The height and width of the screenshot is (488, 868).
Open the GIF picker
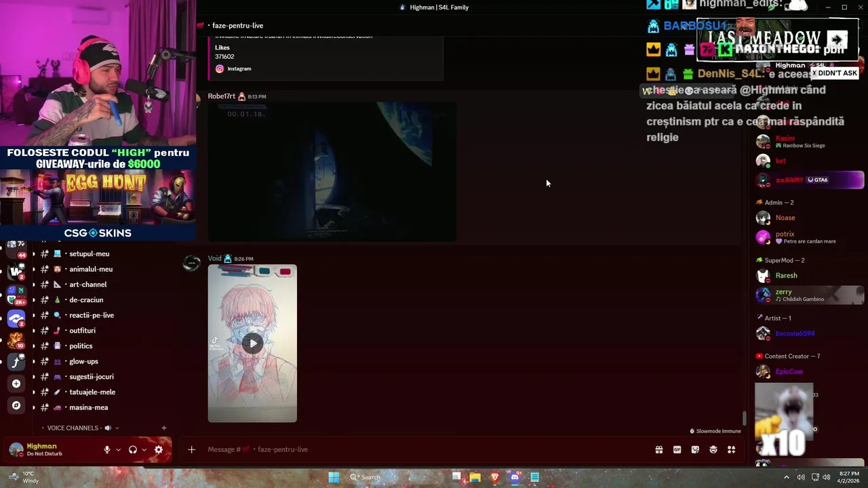pyautogui.click(x=677, y=449)
